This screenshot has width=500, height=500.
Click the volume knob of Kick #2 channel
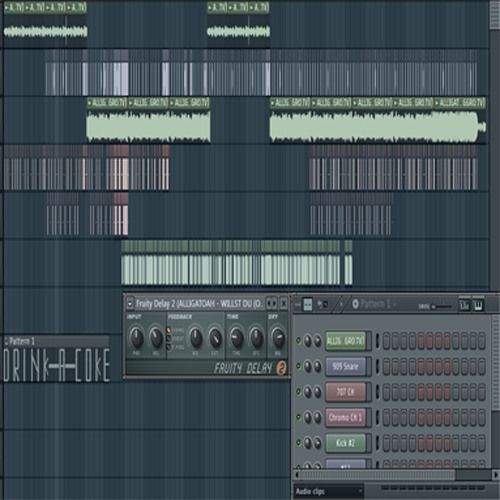click(317, 443)
